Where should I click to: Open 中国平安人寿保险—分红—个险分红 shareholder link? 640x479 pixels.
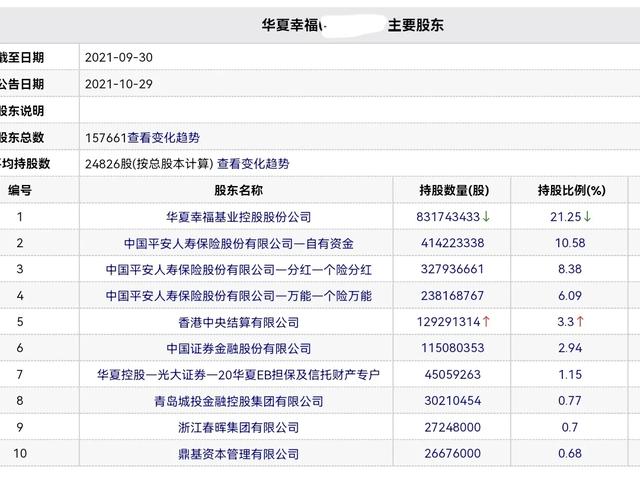coord(238,269)
